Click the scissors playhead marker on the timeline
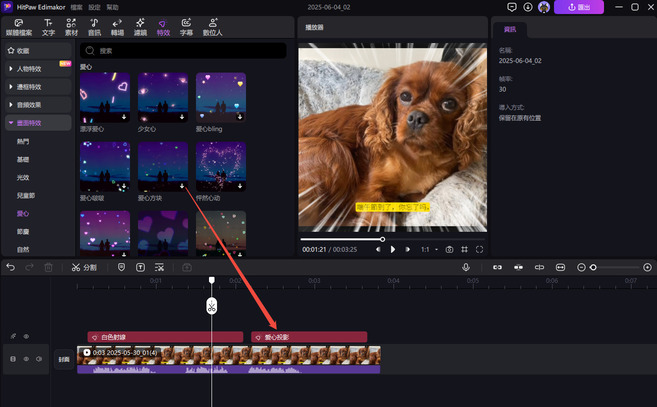The image size is (657, 407). (x=212, y=306)
